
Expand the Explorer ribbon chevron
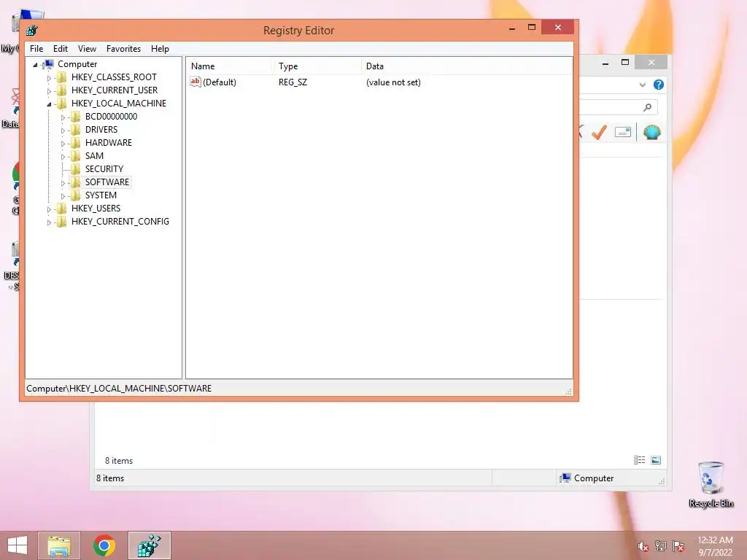[642, 85]
